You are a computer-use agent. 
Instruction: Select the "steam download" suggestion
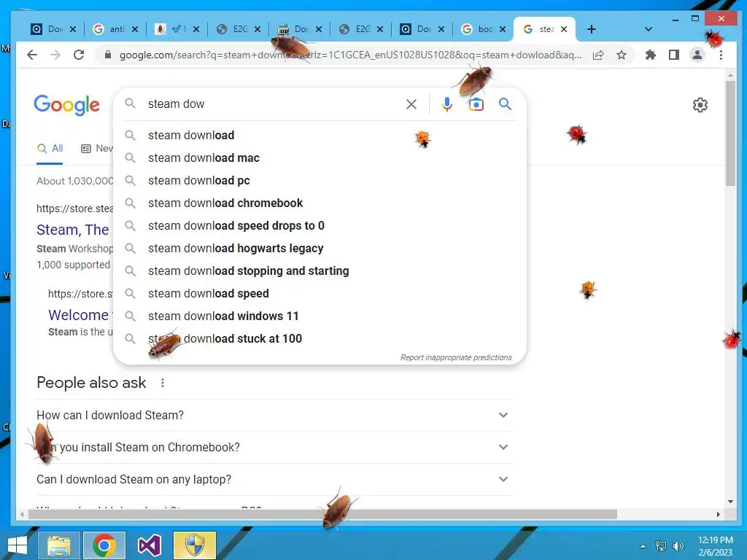point(320,135)
